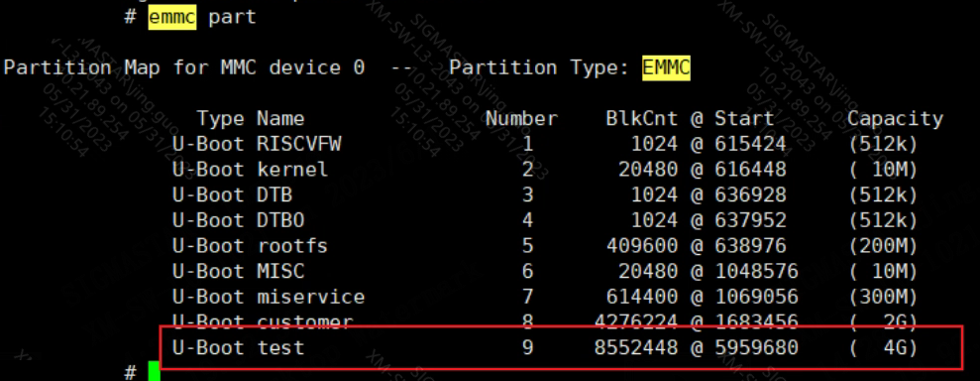This screenshot has height=381, width=980.
Task: Select the 'kernel' partition name
Action: (292, 170)
